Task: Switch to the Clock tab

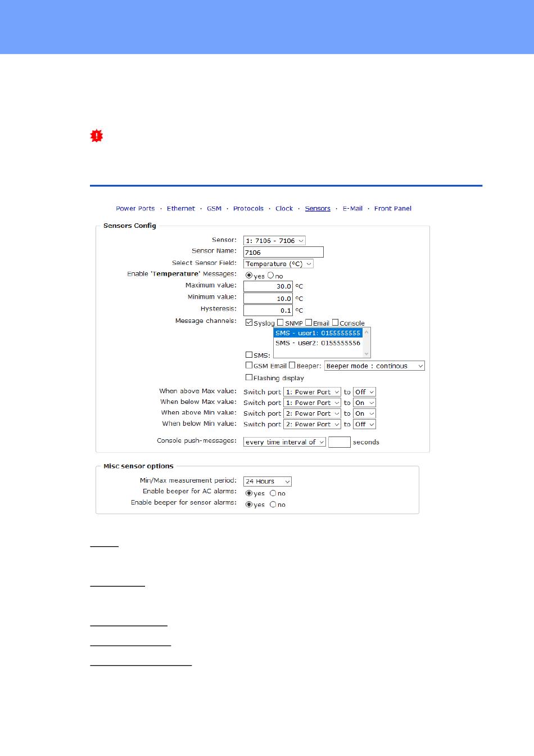Action: pos(284,209)
